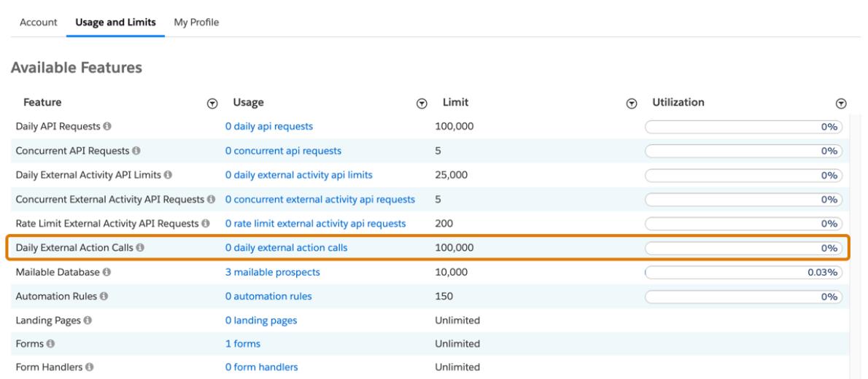Click the Mailable Database utilization bar
Screen dimensions: 868x379
tap(743, 273)
